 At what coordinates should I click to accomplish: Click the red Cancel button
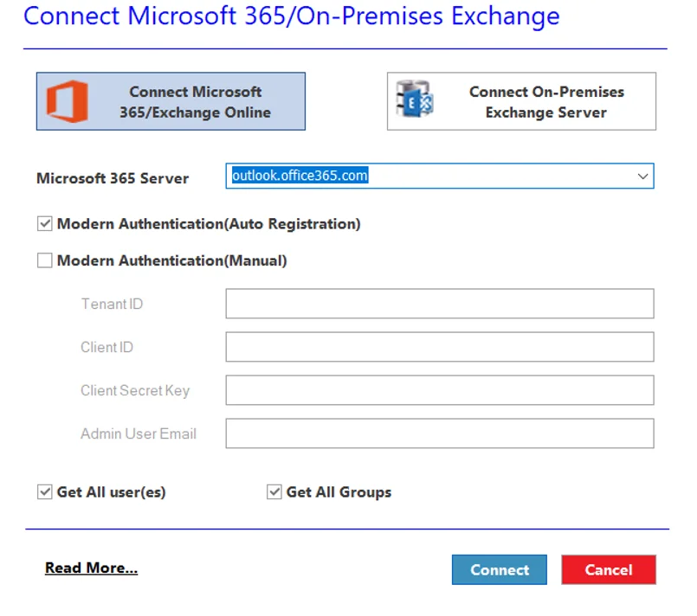coord(609,569)
